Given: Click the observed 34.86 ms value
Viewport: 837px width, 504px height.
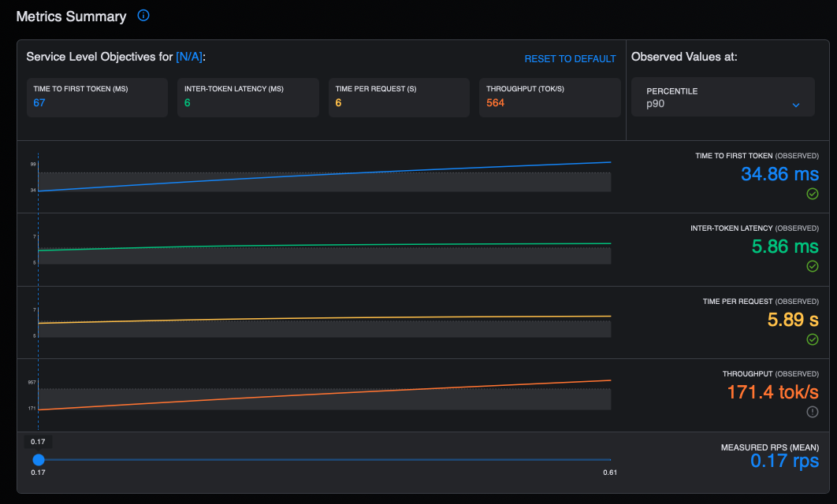Looking at the screenshot, I should (x=779, y=174).
